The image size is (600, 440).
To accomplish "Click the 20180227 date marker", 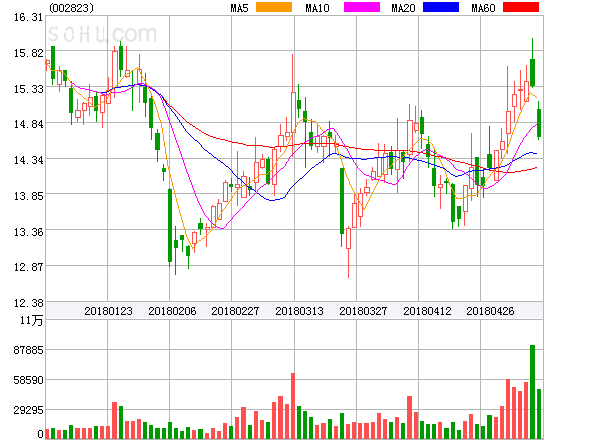I will click(x=236, y=311).
